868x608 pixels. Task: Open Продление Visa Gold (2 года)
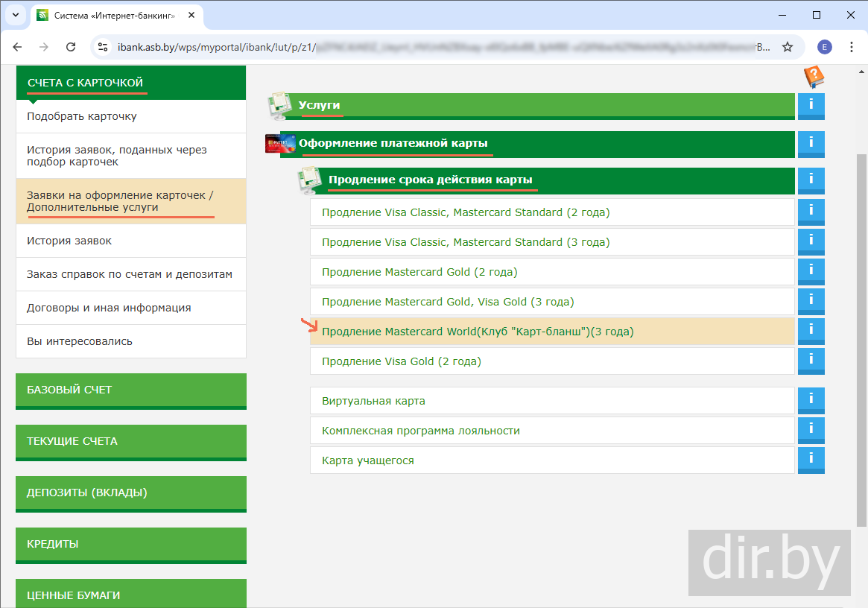coord(402,361)
